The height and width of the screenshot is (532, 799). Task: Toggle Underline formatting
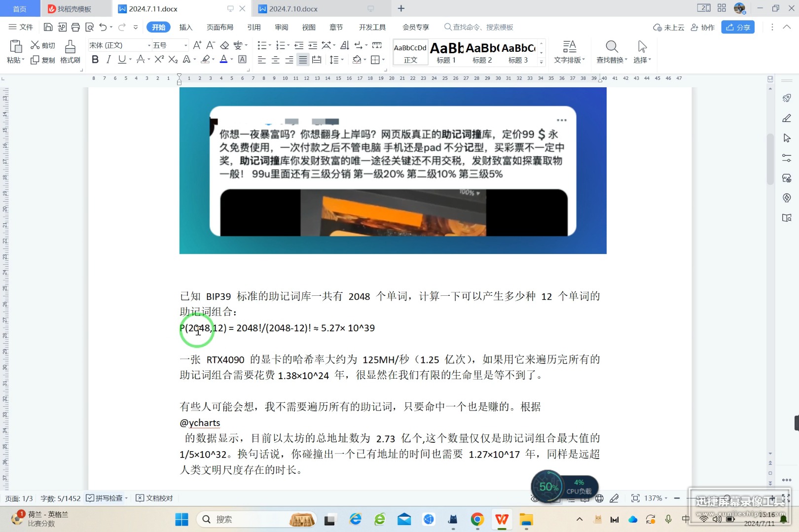(x=122, y=59)
